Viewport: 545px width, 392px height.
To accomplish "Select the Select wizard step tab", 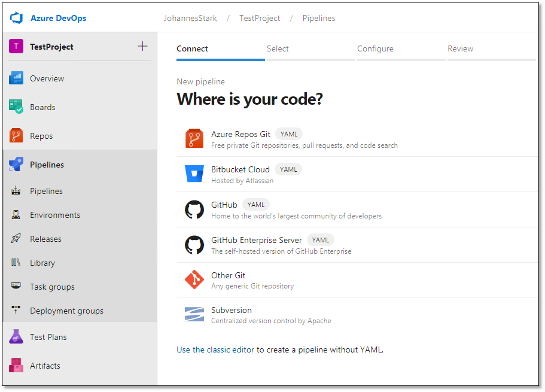I will tap(310, 50).
